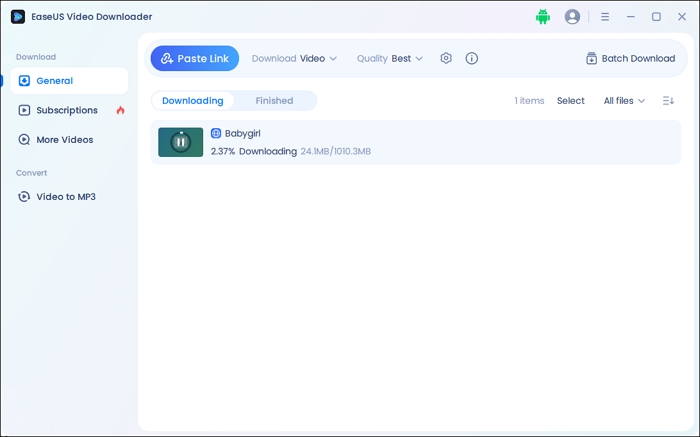Open Video to MP3 converter
700x437 pixels.
click(66, 197)
